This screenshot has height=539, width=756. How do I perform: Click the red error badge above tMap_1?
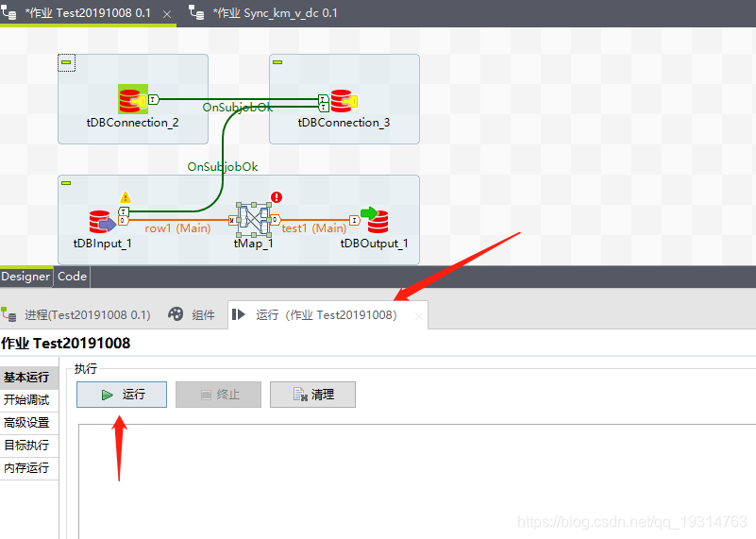click(x=277, y=197)
